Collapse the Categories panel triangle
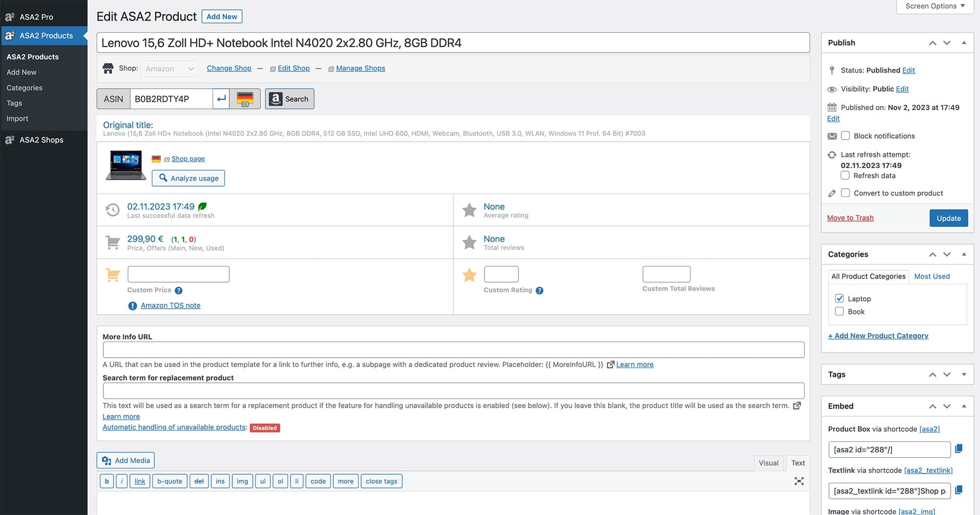 pyautogui.click(x=964, y=254)
